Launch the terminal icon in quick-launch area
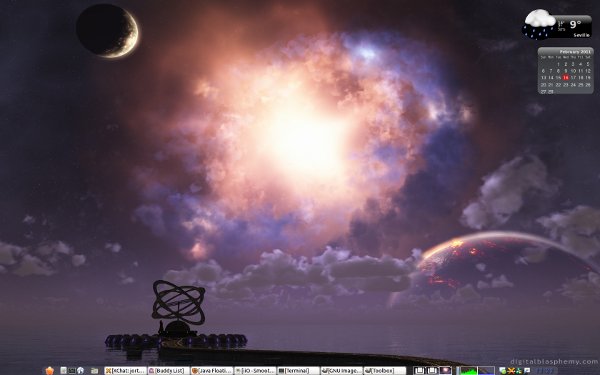The image size is (600, 375). coord(72,370)
